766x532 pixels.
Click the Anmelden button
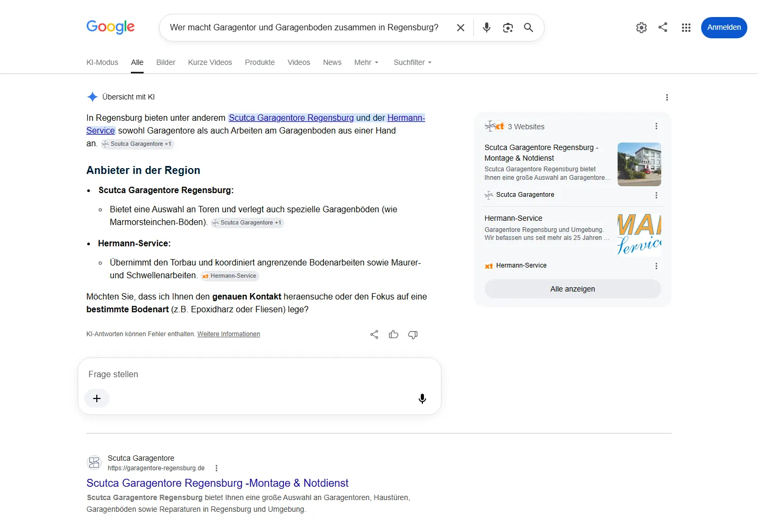point(724,28)
